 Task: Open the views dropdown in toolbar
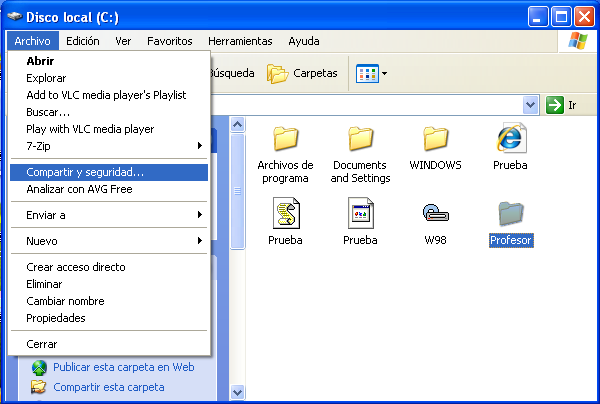tap(372, 73)
